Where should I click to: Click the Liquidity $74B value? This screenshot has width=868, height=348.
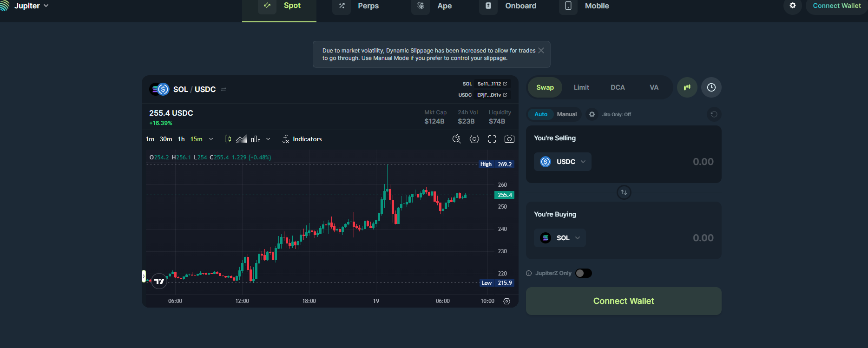(497, 121)
